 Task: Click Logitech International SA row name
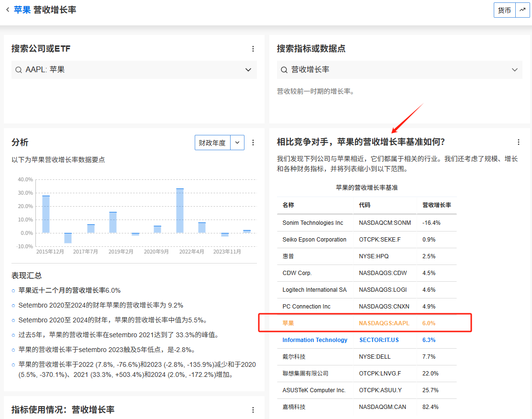(x=314, y=290)
